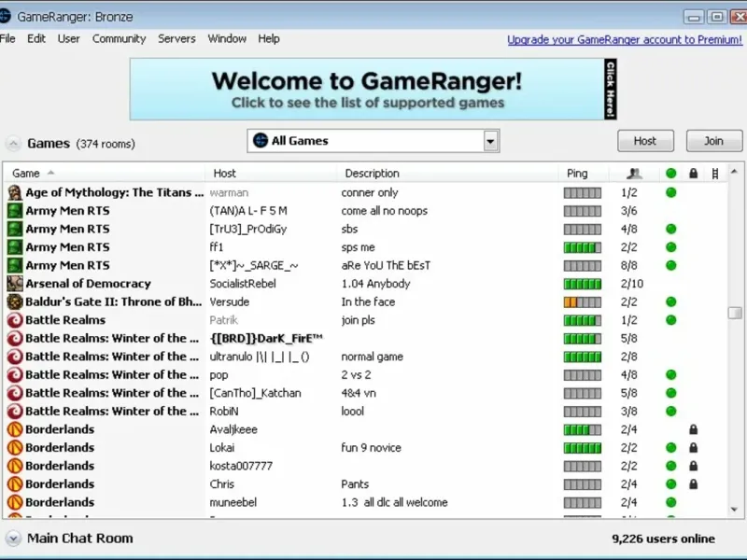Viewport: 747px width, 560px height.
Task: Open the File menu
Action: click(x=7, y=38)
